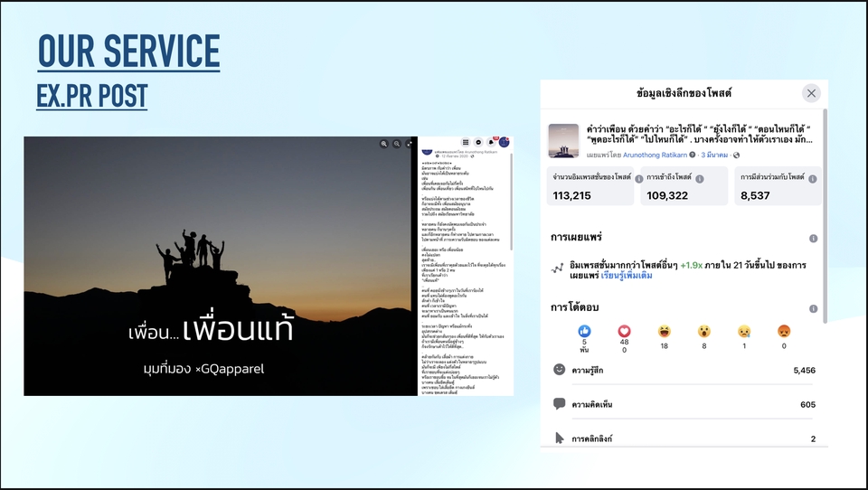Click the Haha reaction count 18
Viewport: 868px width, 490px height.
coord(664,346)
